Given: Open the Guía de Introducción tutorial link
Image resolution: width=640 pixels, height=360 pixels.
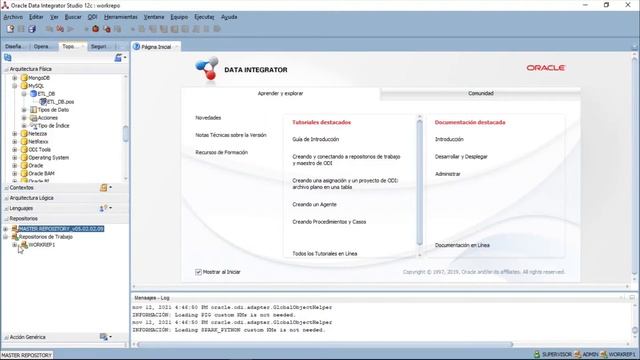Looking at the screenshot, I should [x=316, y=139].
